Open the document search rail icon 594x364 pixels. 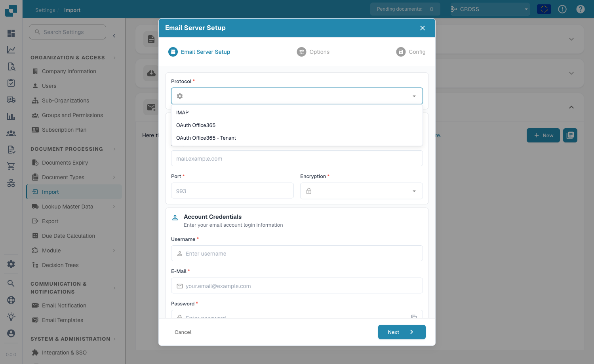11,66
